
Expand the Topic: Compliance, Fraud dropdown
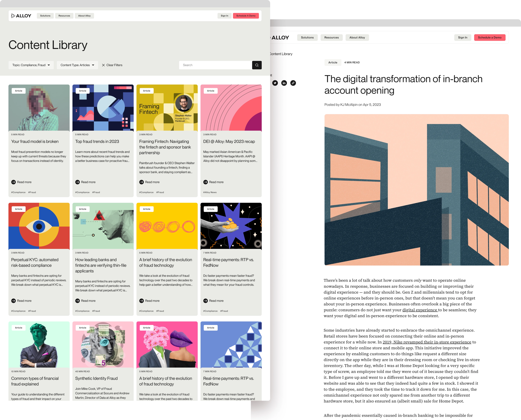pos(31,65)
